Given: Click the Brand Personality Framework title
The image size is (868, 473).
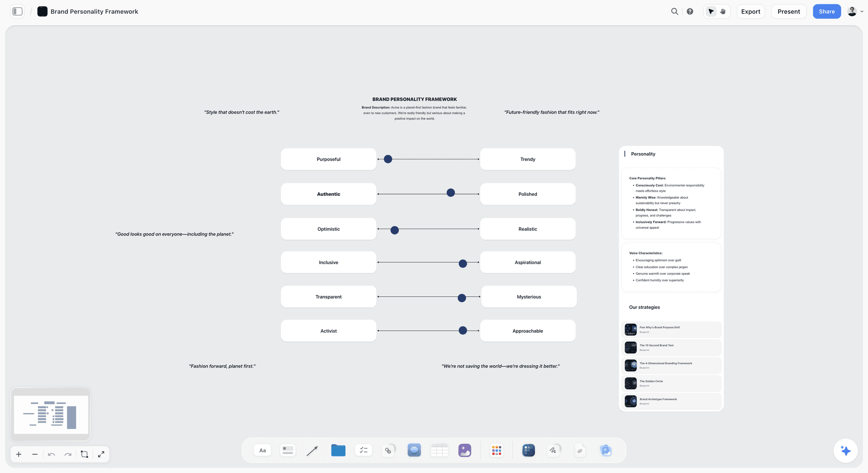Looking at the screenshot, I should 94,11.
